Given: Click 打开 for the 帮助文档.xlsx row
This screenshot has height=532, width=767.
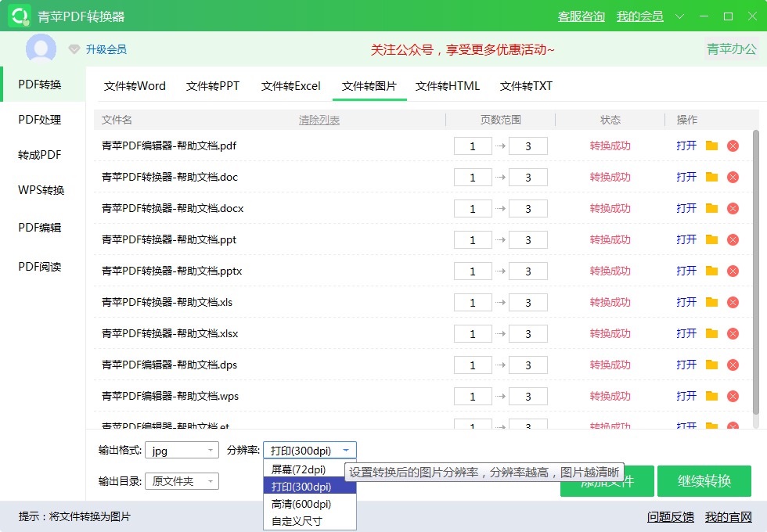Looking at the screenshot, I should coord(686,333).
